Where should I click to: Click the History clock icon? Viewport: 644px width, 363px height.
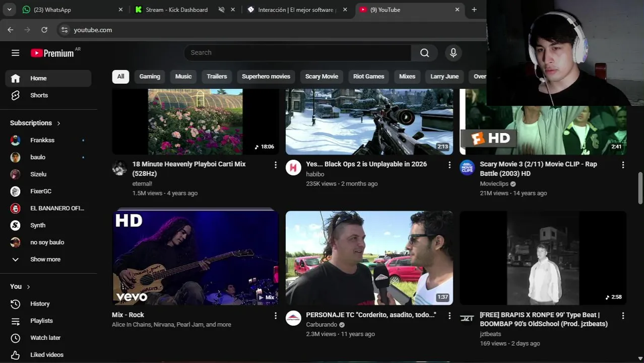tap(16, 304)
